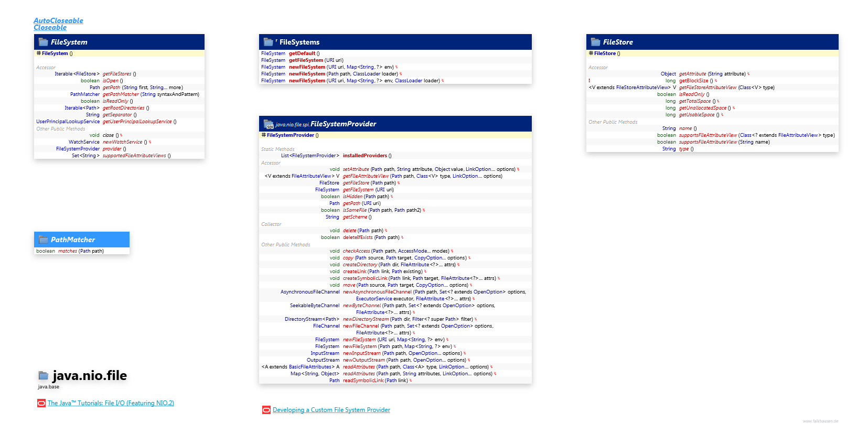The width and height of the screenshot is (868, 445).
Task: Click the matches method in PathMatcher
Action: pyautogui.click(x=68, y=251)
